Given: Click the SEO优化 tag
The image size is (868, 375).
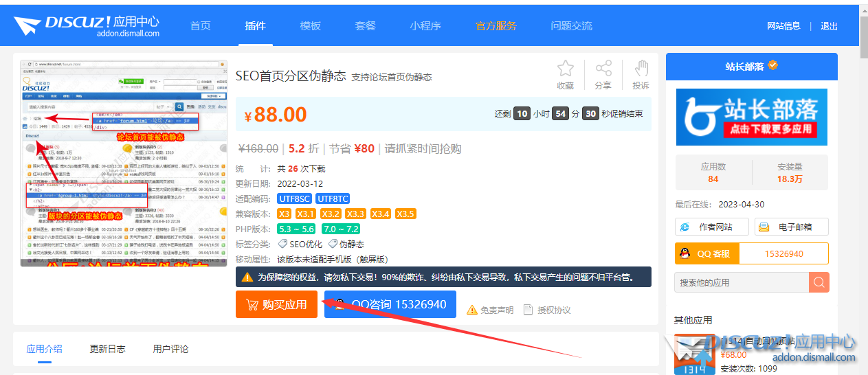Looking at the screenshot, I should (x=300, y=244).
